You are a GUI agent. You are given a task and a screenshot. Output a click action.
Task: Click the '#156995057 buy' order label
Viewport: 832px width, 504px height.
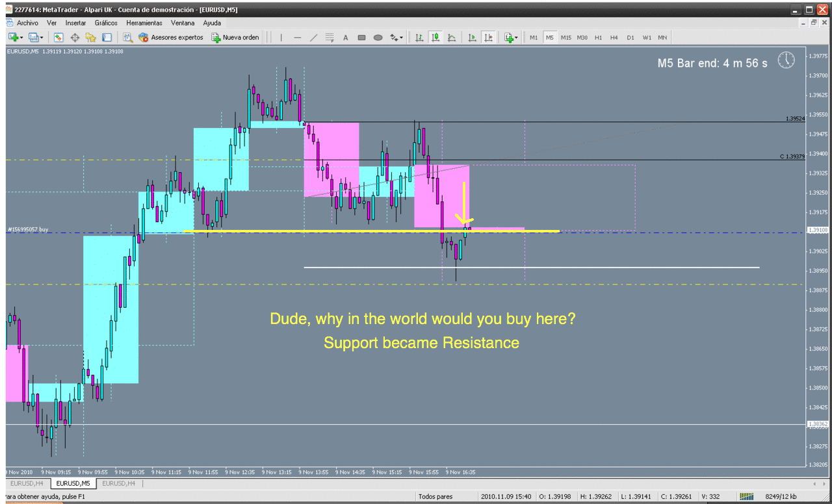(x=28, y=229)
